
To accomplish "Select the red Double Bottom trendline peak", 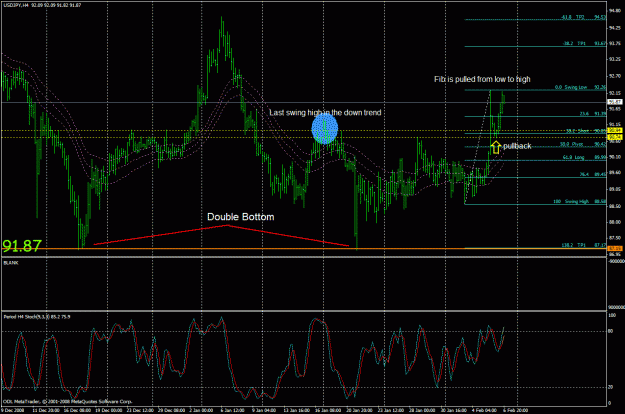I will pos(228,226).
